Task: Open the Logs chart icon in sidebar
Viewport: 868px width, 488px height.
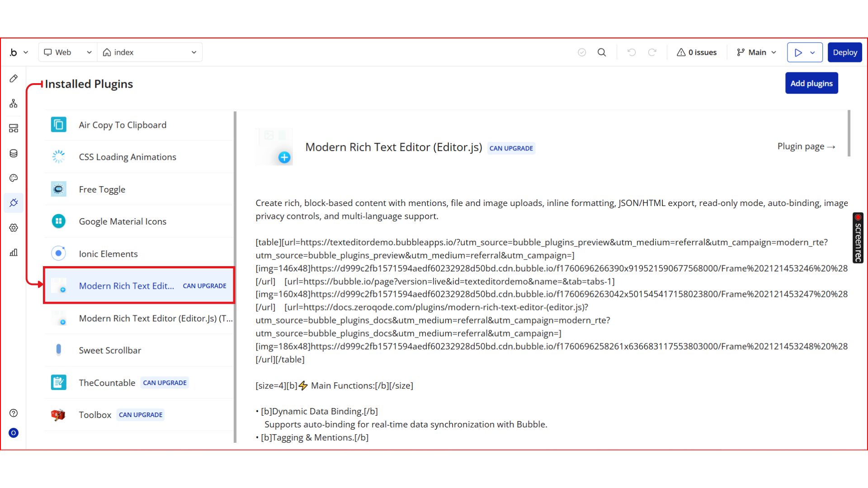Action: [x=14, y=253]
